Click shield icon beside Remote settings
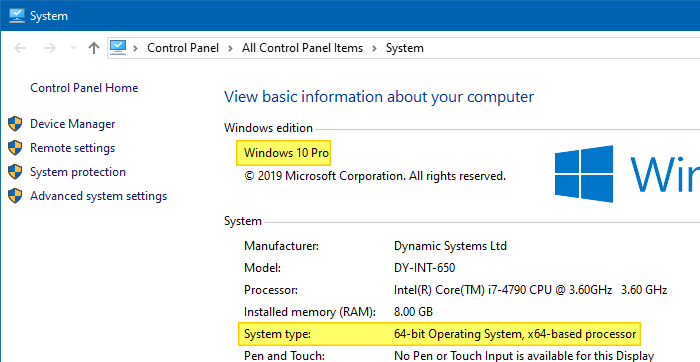Screen dimensions: 700x362 (15, 148)
